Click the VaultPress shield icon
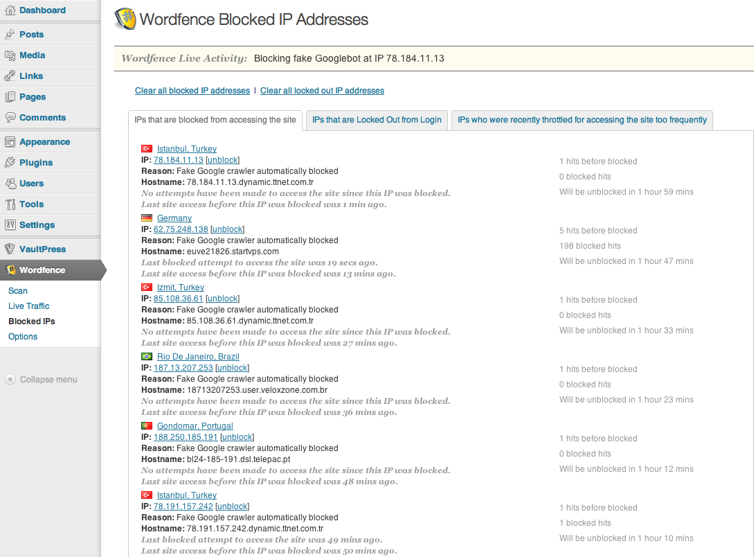 [x=10, y=249]
